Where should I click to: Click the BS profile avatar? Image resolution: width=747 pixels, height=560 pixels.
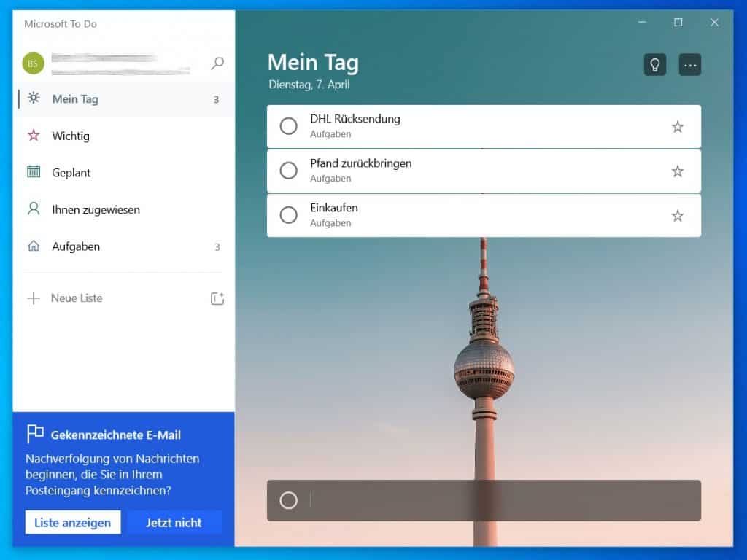tap(32, 63)
